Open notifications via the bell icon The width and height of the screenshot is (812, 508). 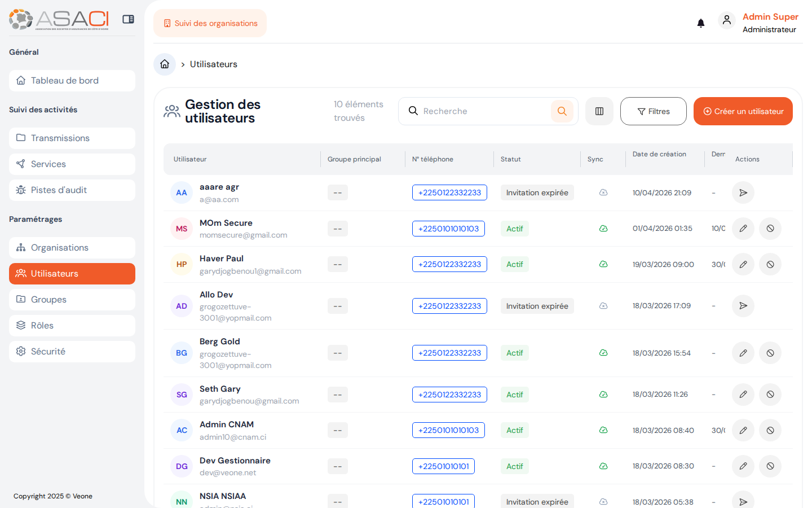700,23
